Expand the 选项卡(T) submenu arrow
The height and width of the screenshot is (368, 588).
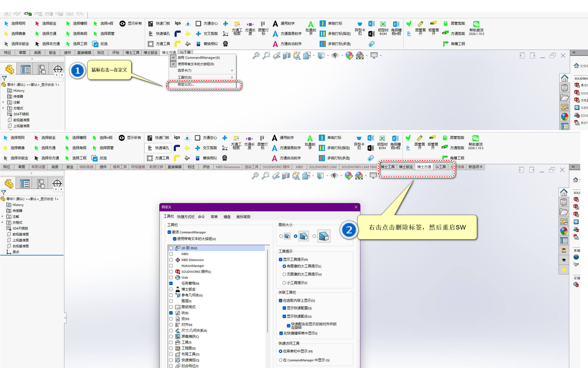[232, 71]
